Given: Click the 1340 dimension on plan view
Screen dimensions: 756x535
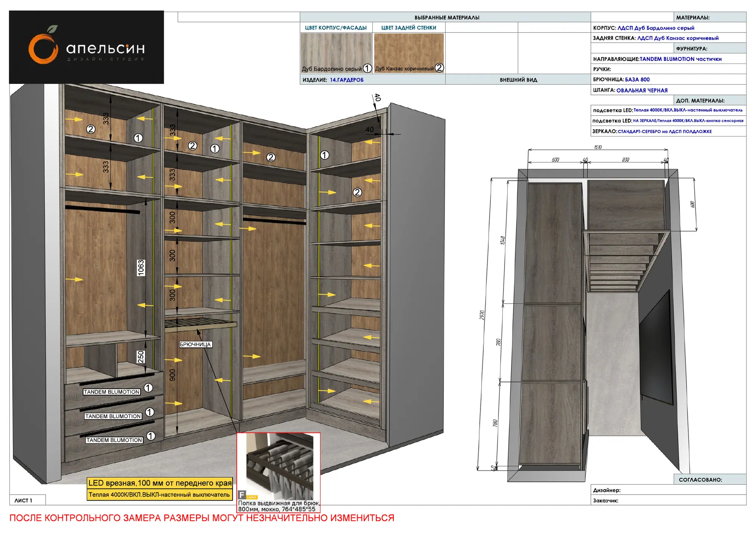Looking at the screenshot, I should 503,240.
